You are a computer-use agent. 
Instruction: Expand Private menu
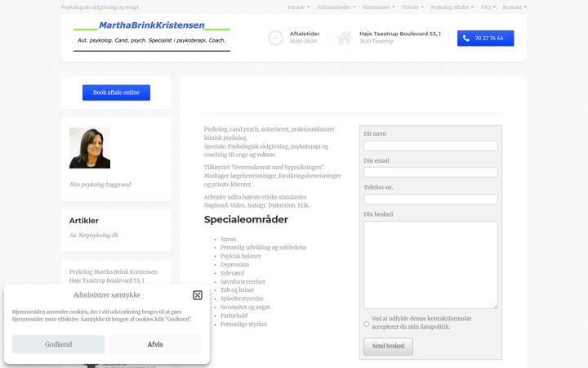click(x=412, y=7)
